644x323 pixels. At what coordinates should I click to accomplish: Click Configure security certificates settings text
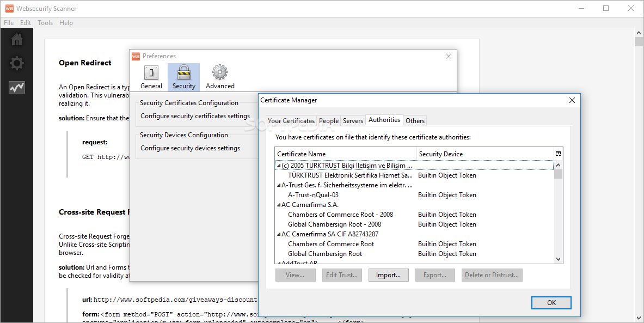pos(195,117)
